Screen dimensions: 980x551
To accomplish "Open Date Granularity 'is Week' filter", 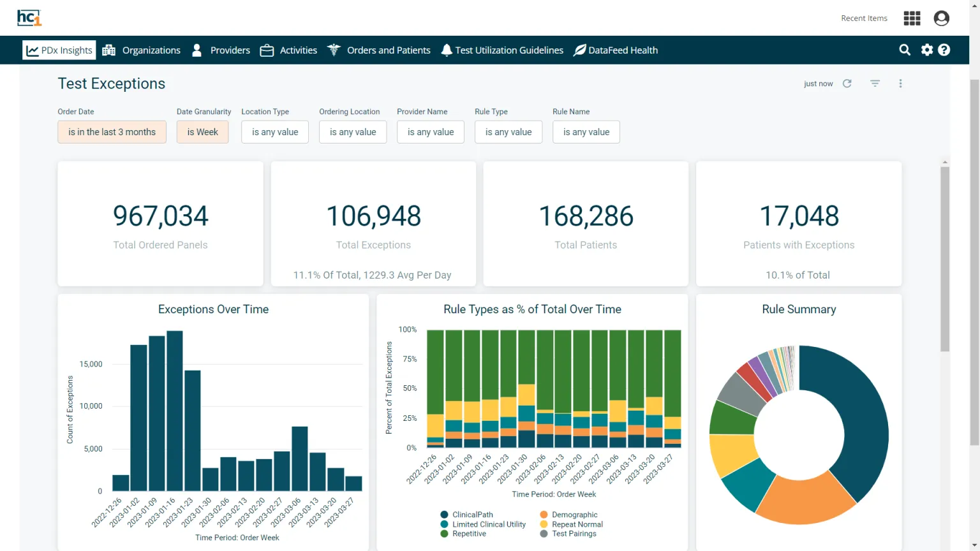I will pyautogui.click(x=202, y=132).
